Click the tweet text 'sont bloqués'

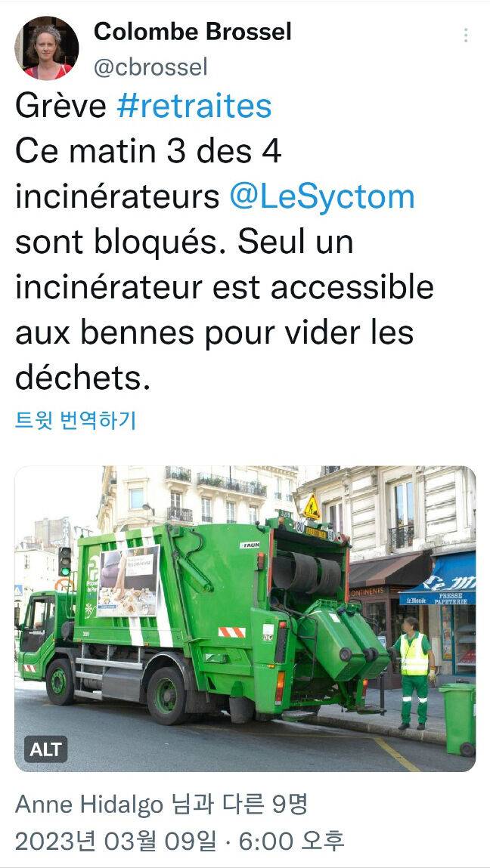(x=119, y=242)
